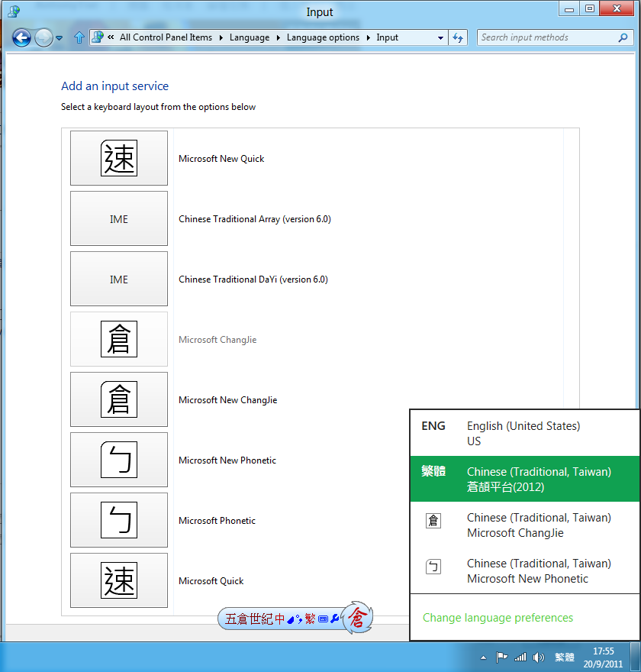The width and height of the screenshot is (641, 672).
Task: Choose the Microsoft Phonetic layout icon
Action: point(119,520)
